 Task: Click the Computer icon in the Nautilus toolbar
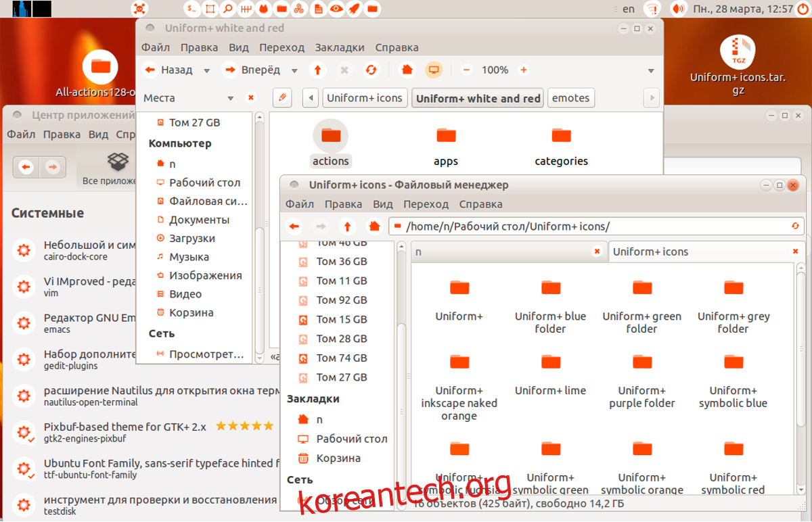tap(434, 70)
